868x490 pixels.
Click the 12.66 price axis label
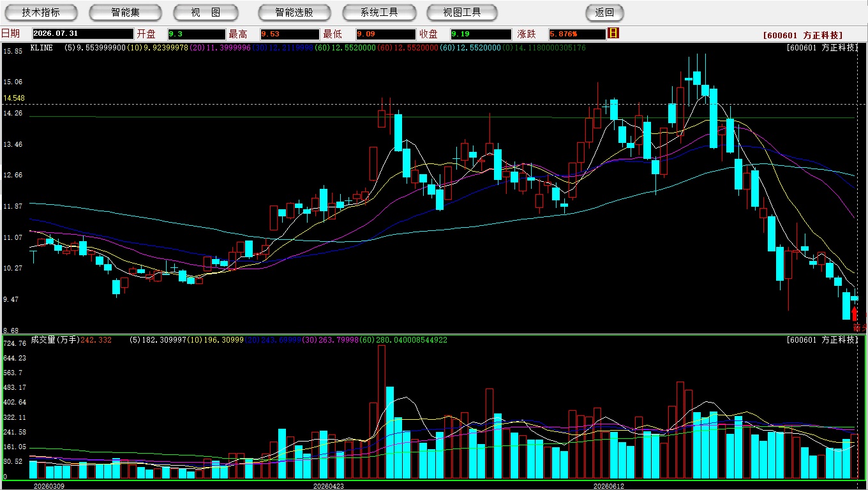coord(13,175)
